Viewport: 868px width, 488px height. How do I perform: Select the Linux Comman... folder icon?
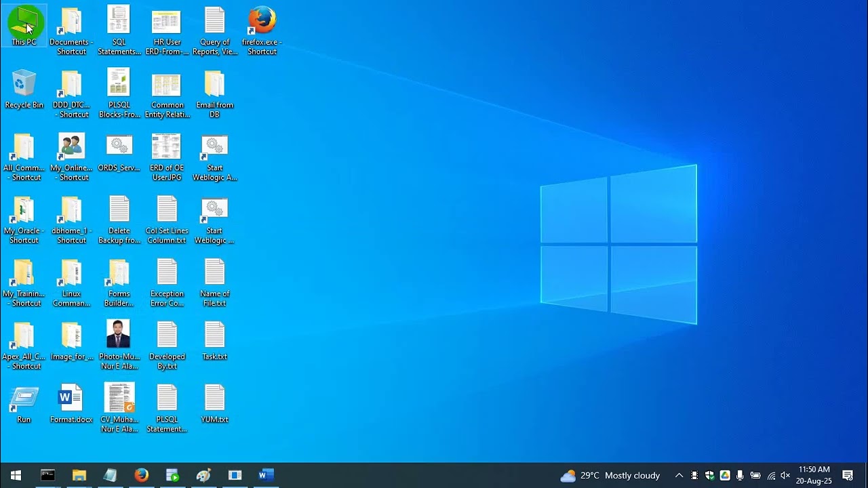coord(71,283)
